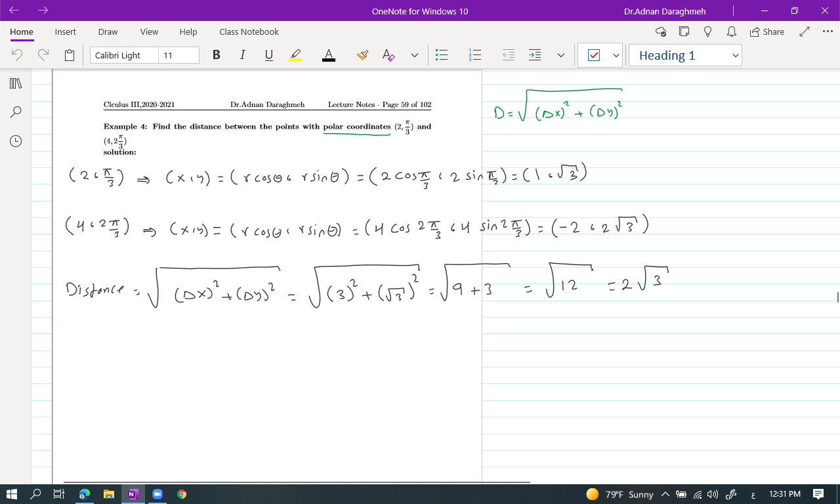The width and height of the screenshot is (840, 504).
Task: Click the Share button
Action: pyautogui.click(x=766, y=31)
